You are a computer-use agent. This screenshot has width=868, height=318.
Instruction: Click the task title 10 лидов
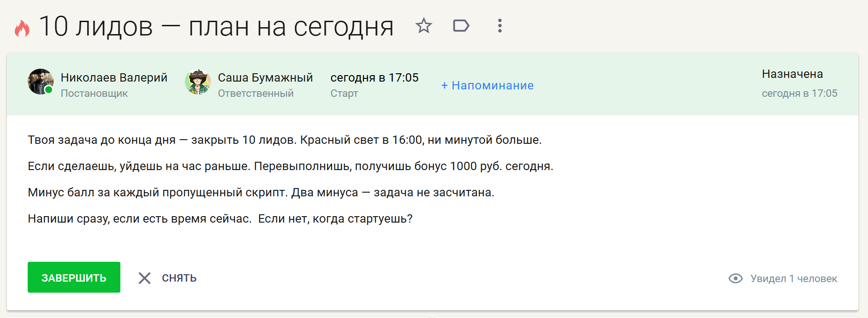pyautogui.click(x=96, y=26)
